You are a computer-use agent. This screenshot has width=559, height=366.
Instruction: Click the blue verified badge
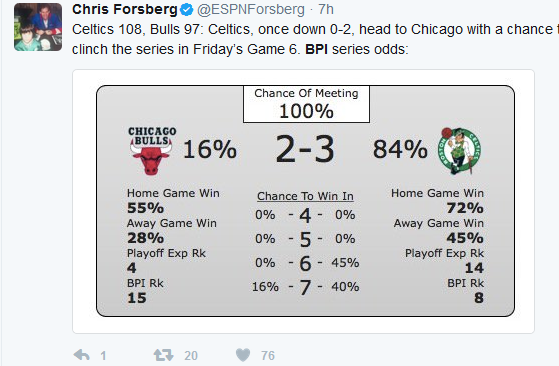pyautogui.click(x=186, y=10)
